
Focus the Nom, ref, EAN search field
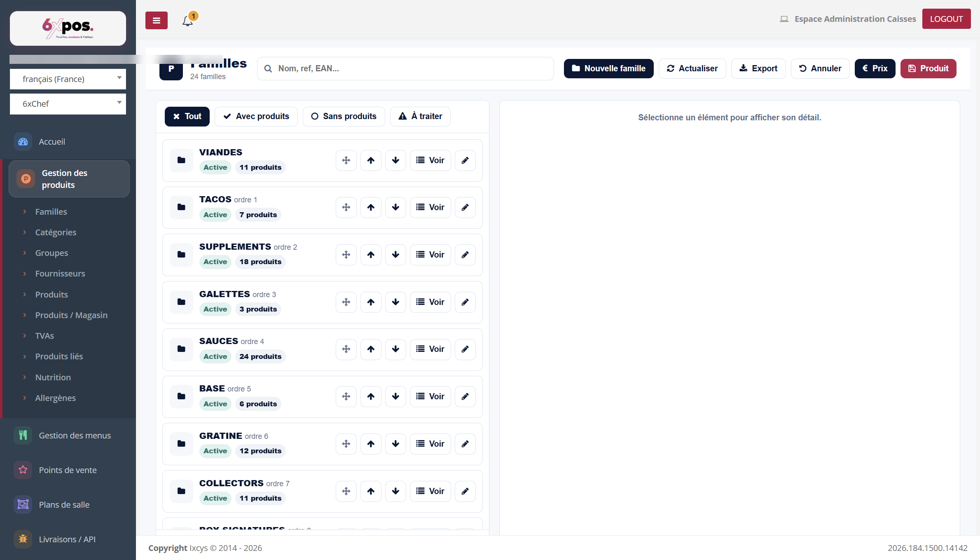pos(405,68)
